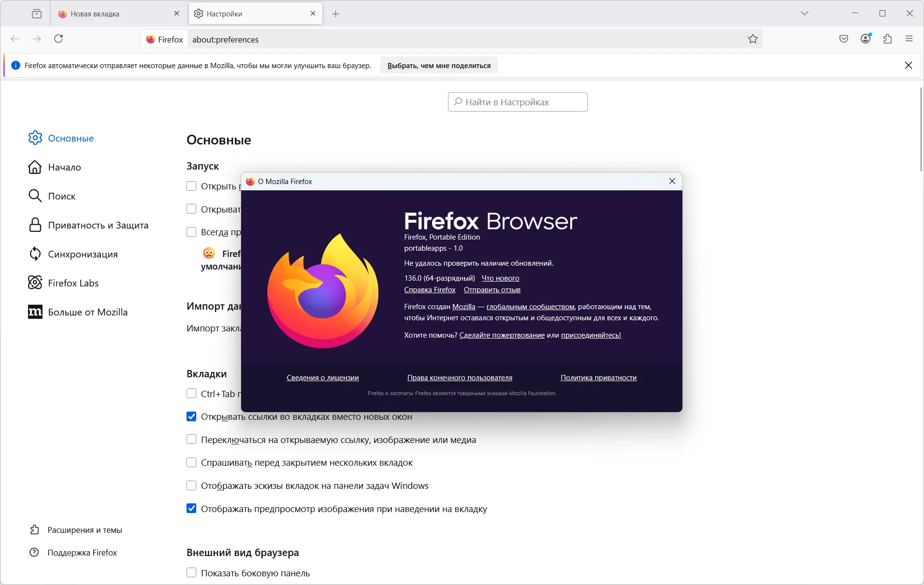Click the Найти в Настройках search field
Image resolution: width=924 pixels, height=585 pixels.
point(518,102)
